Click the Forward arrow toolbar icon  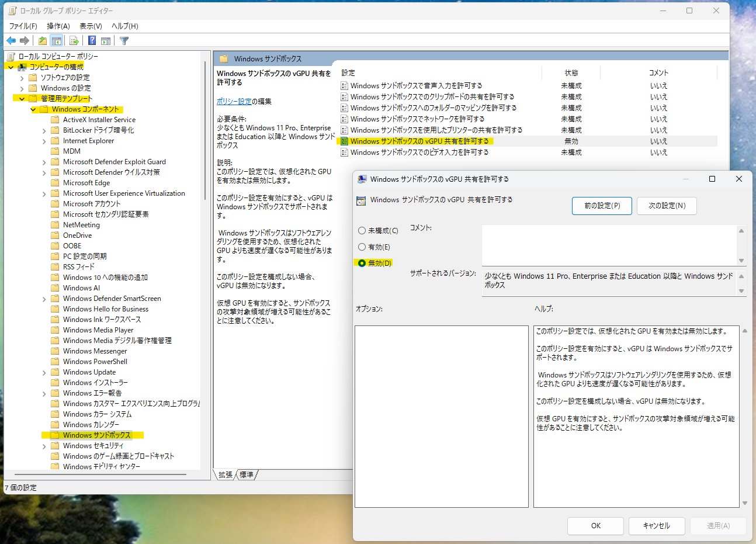(x=24, y=40)
